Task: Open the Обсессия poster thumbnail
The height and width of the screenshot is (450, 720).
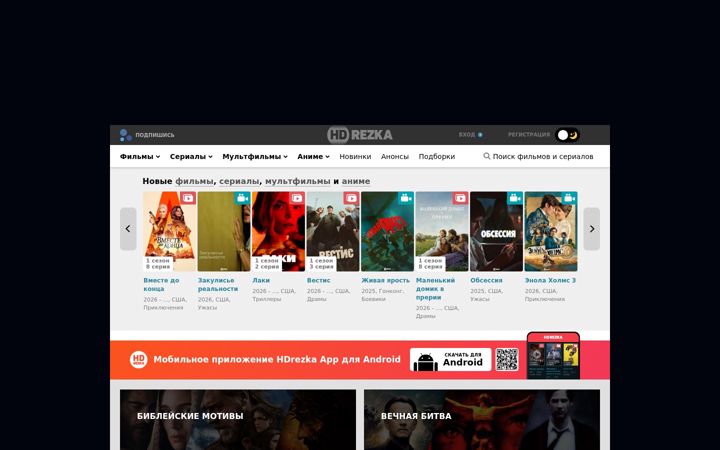Action: 496,231
